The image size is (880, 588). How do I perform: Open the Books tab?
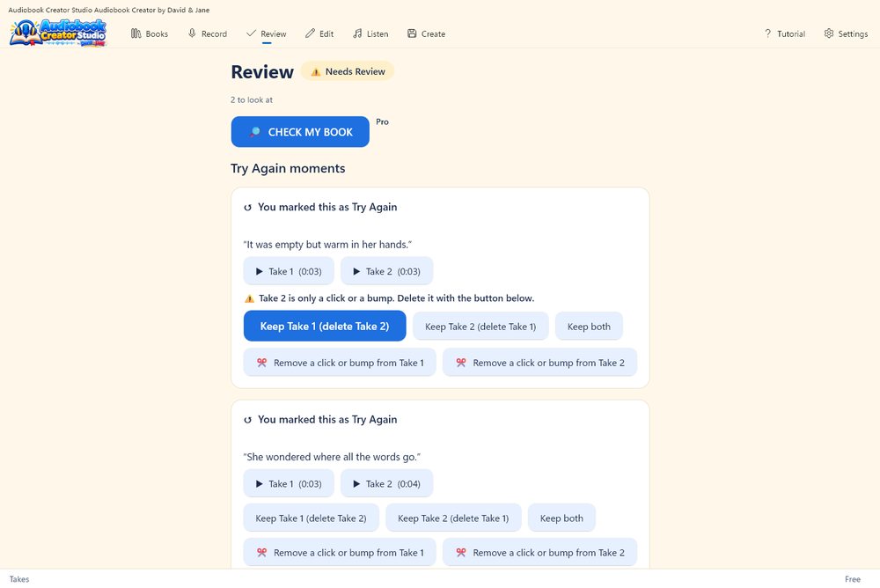pyautogui.click(x=150, y=33)
